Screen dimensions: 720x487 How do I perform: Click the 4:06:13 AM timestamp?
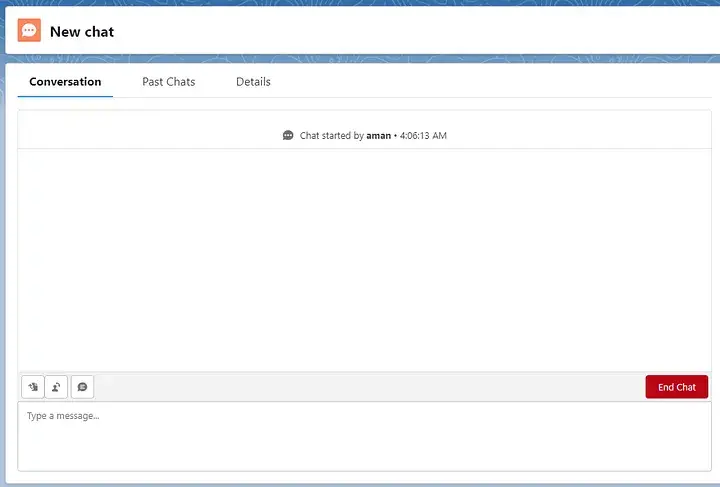[x=422, y=136]
